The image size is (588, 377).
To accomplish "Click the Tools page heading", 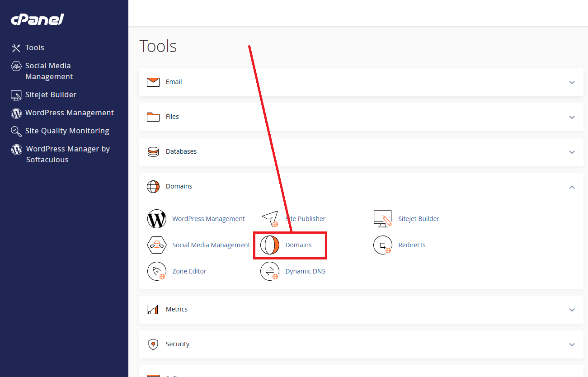I will 158,46.
